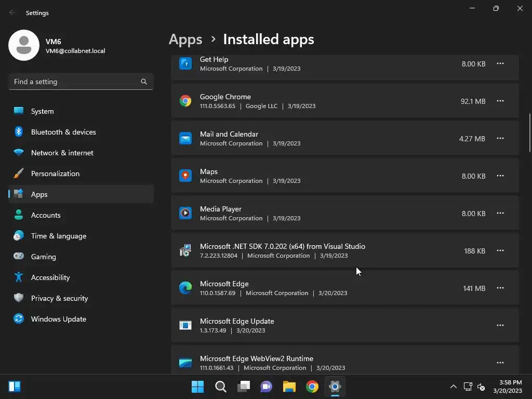
Task: Click the Media Player app icon
Action: tap(185, 214)
